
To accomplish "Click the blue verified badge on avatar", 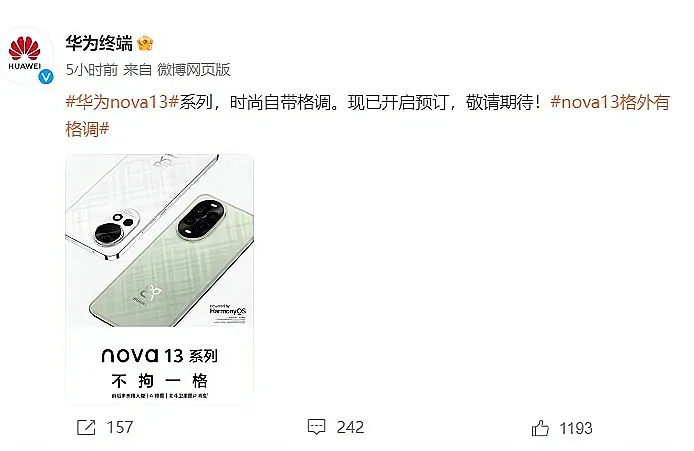I will [x=46, y=77].
